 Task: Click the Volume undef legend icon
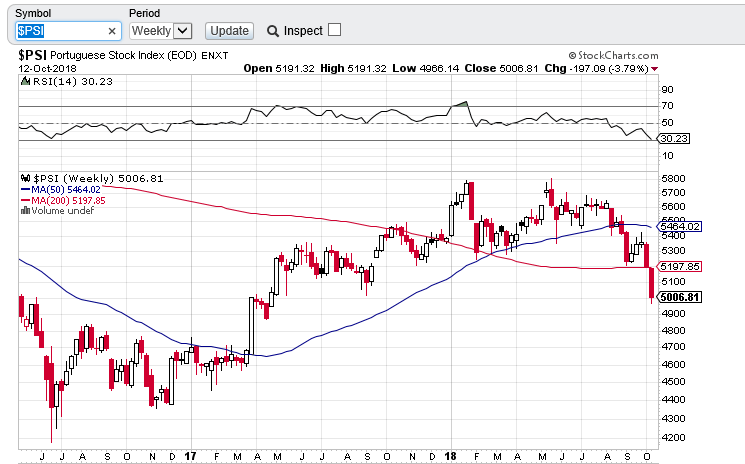[x=25, y=210]
